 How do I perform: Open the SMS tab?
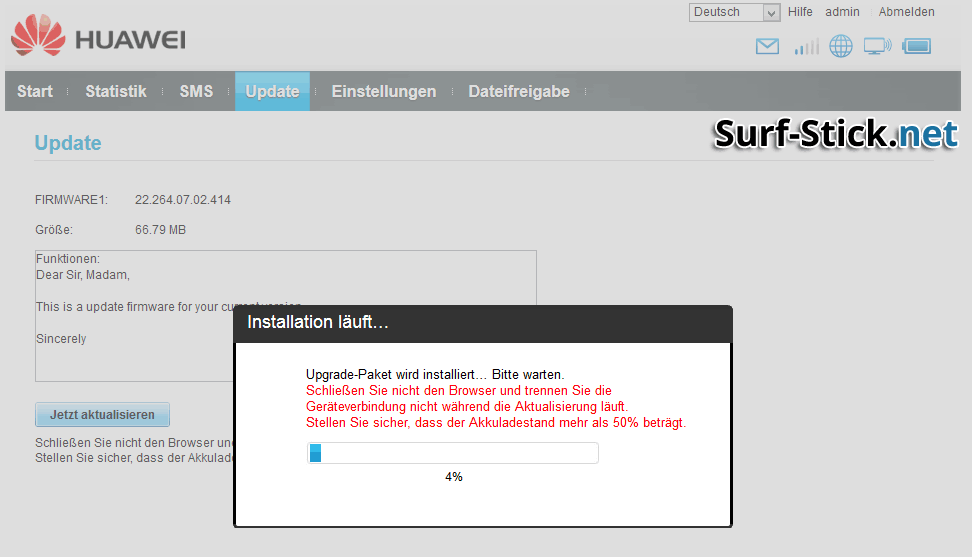[x=196, y=91]
